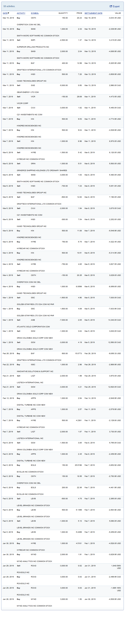Click the '53 activities.' count text
Screen dimensions: 128x644
coord(9,6)
